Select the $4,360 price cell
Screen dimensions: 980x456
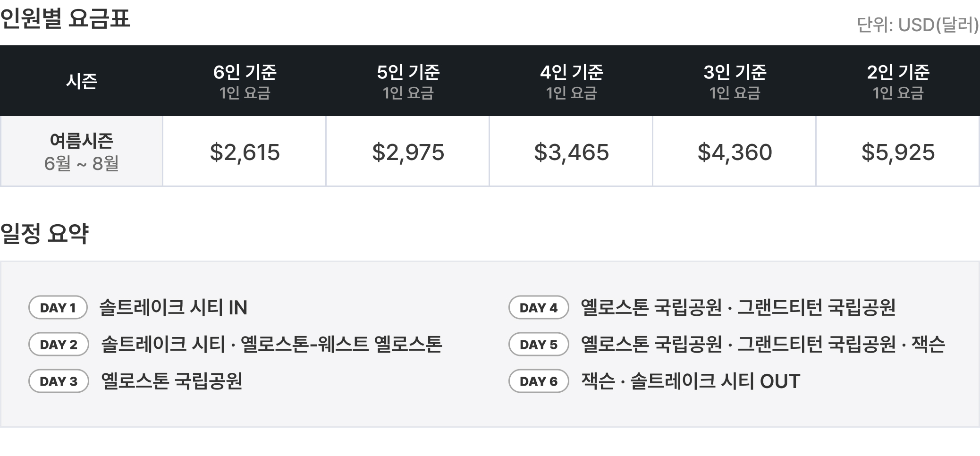click(x=735, y=152)
